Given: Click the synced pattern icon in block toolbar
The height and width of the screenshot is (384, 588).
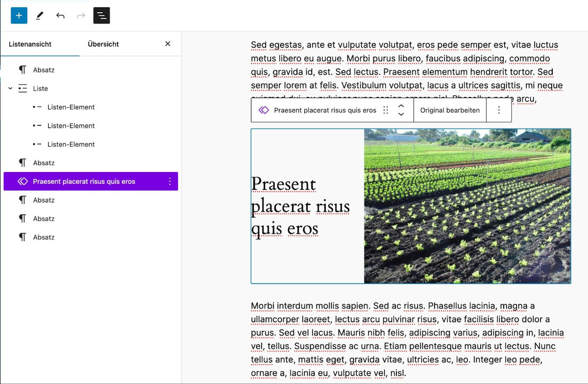Looking at the screenshot, I should [264, 110].
